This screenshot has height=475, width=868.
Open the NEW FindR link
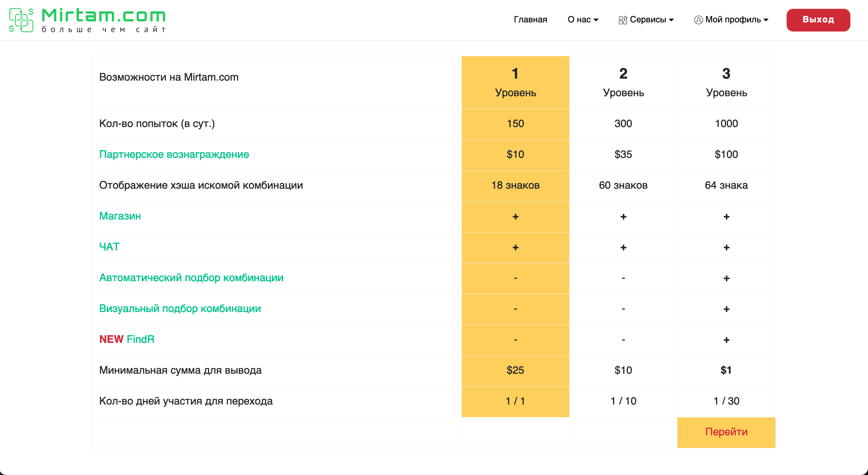pyautogui.click(x=127, y=339)
